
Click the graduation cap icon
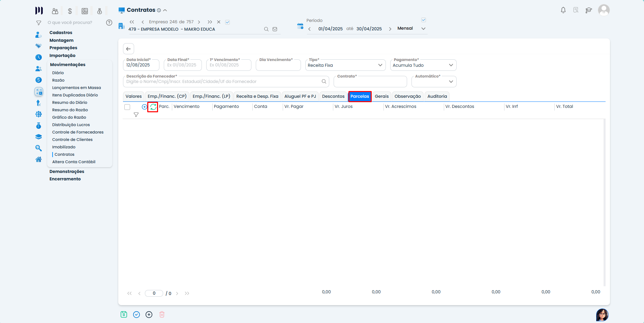(x=589, y=10)
